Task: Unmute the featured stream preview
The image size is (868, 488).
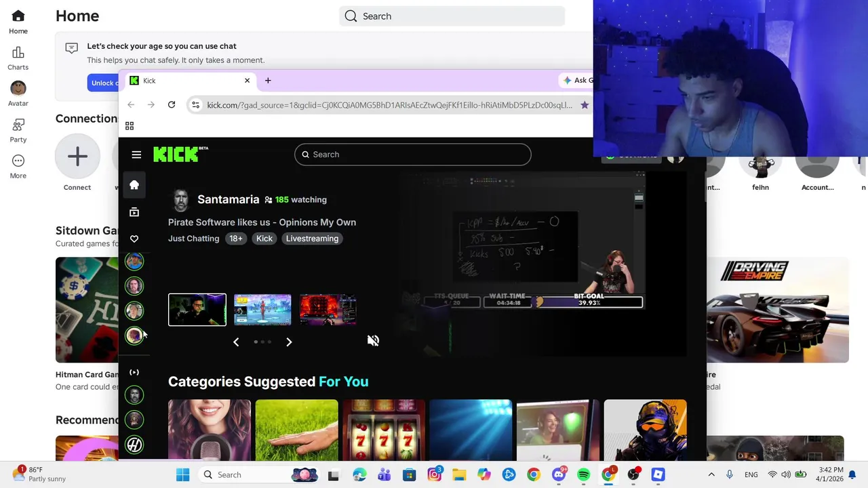Action: (x=373, y=340)
